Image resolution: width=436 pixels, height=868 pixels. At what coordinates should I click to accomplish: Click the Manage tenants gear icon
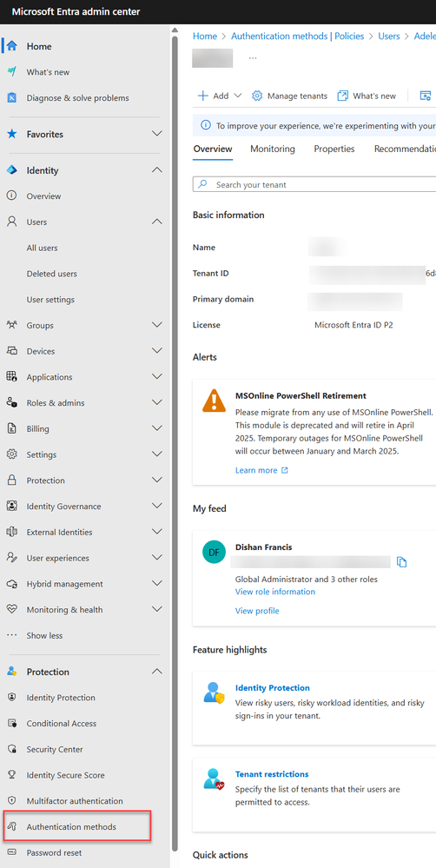click(257, 96)
